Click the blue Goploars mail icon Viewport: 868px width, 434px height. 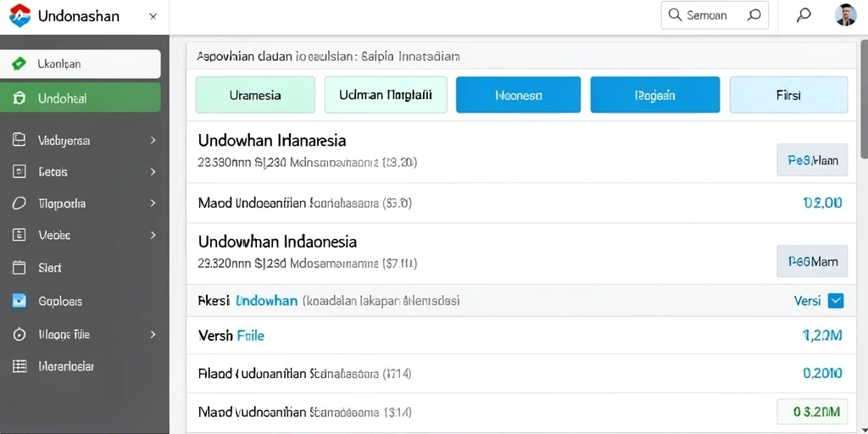19,301
